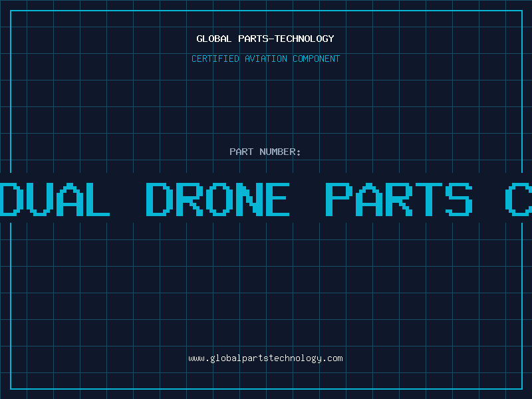Click the letter S ending banner PARTS
The width and height of the screenshot is (532, 399).
[x=459, y=199]
